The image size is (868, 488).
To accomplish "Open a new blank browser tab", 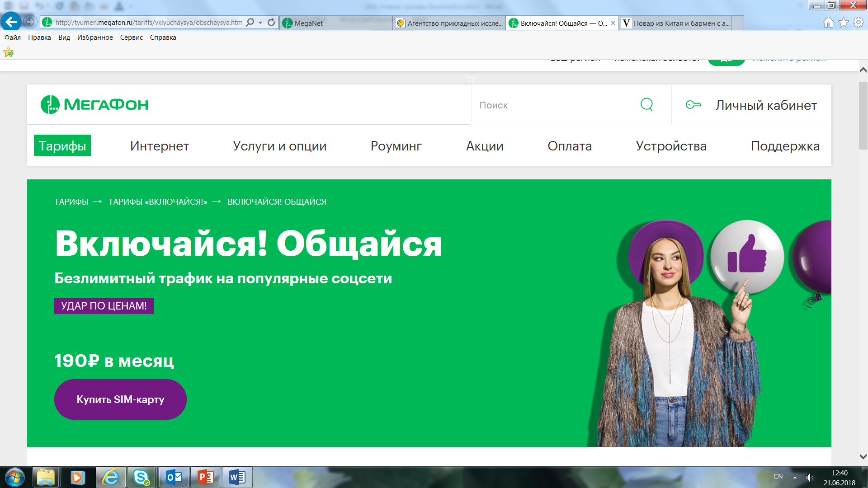I will click(738, 23).
